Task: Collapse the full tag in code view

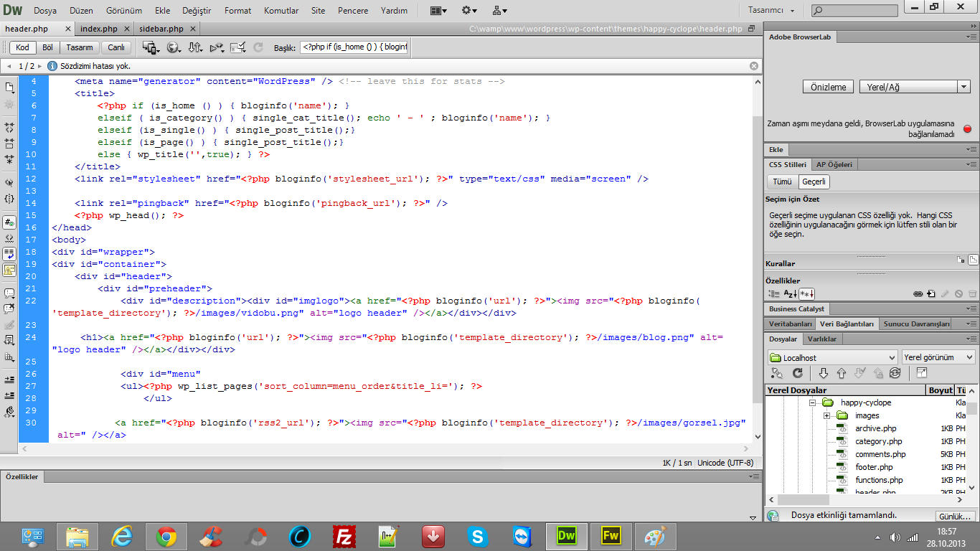Action: [9, 127]
